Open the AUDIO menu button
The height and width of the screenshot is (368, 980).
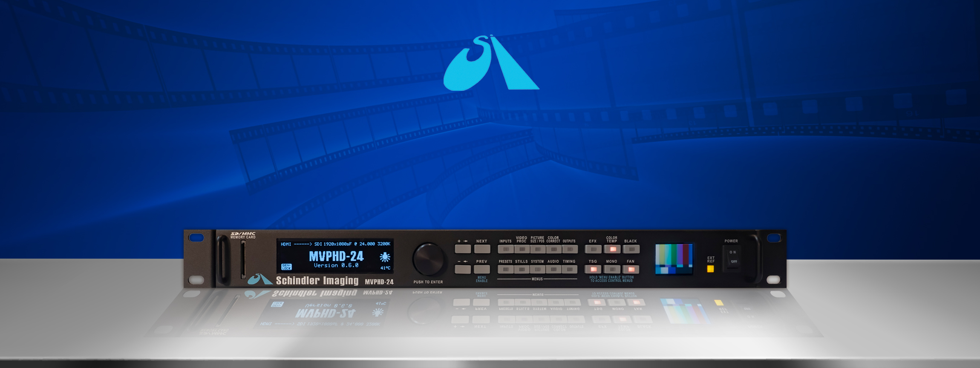click(x=553, y=269)
